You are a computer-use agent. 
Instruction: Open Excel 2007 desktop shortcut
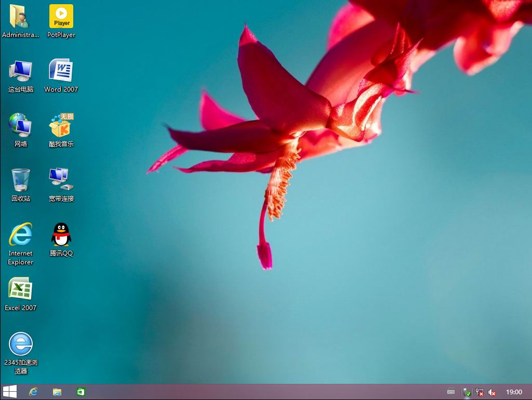click(20, 294)
